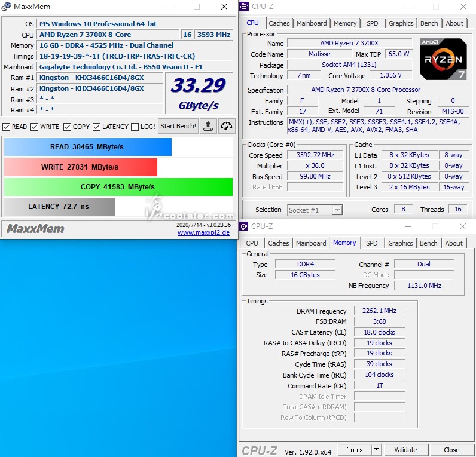Screen dimensions: 476x457
Task: Click the Mainboard Gigabyte B550 Vision D field
Action: (135, 67)
